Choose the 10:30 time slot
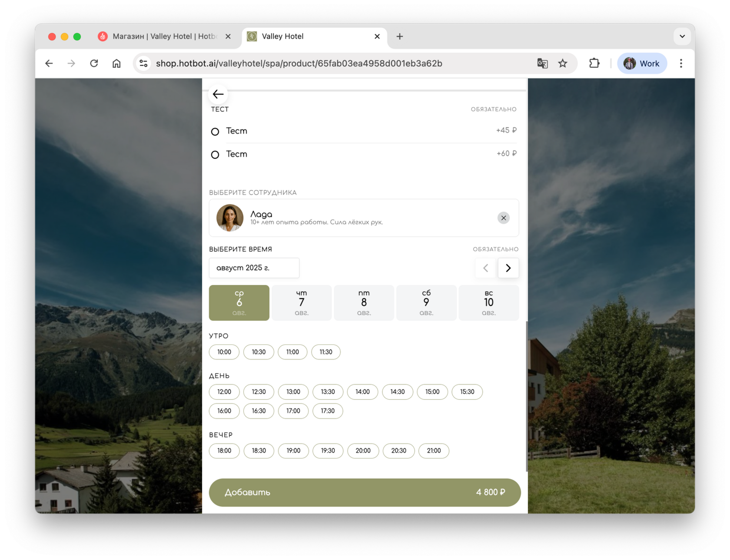The width and height of the screenshot is (730, 560). coord(259,352)
